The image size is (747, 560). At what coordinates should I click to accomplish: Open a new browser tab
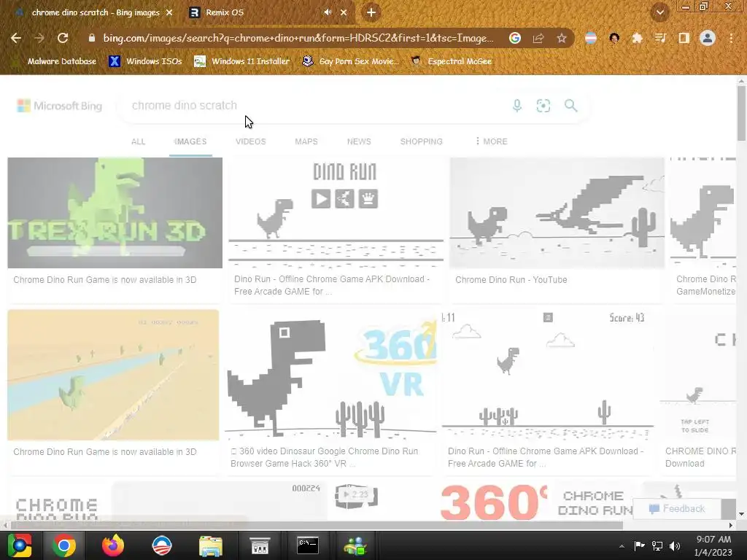coord(371,12)
